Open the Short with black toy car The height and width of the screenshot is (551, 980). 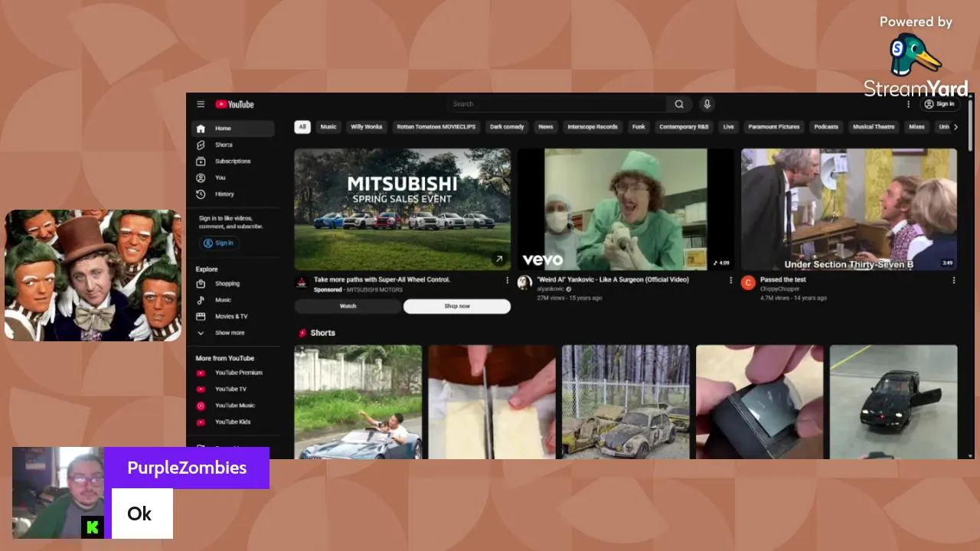point(893,402)
